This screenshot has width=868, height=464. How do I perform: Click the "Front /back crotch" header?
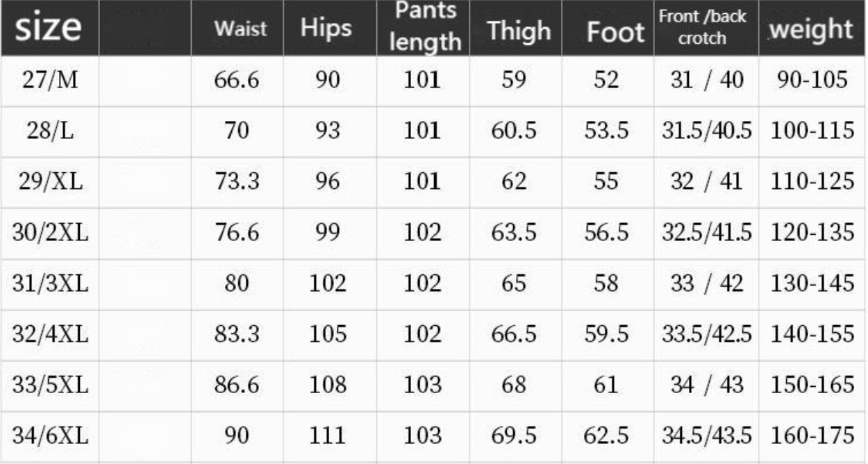tap(701, 28)
